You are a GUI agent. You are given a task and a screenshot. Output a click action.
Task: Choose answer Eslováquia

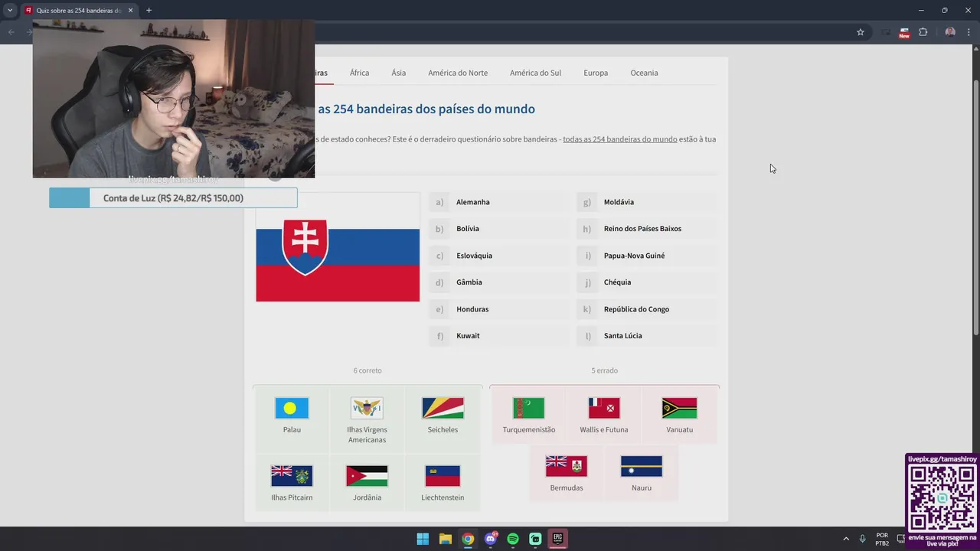[x=499, y=256]
